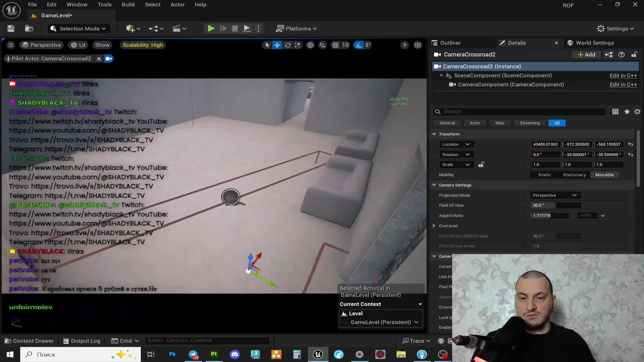Open the quick add content menu in toolbar
Viewport: 644px width, 362px height.
click(x=133, y=29)
